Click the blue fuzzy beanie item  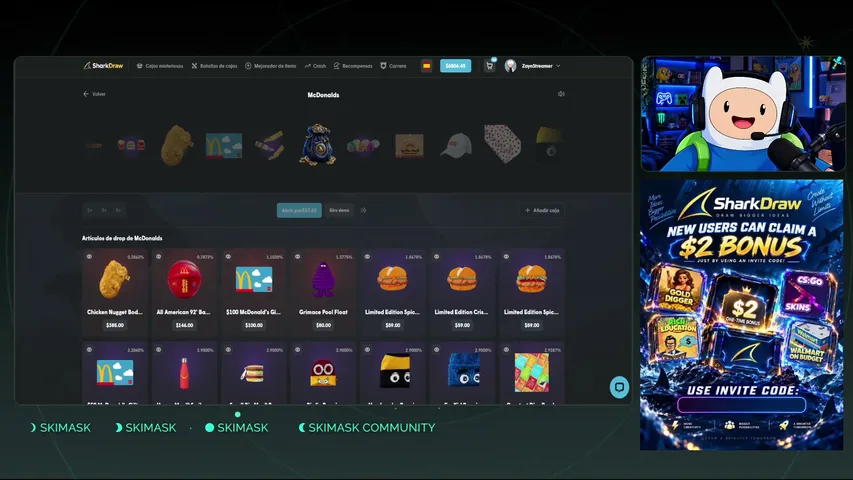[463, 371]
